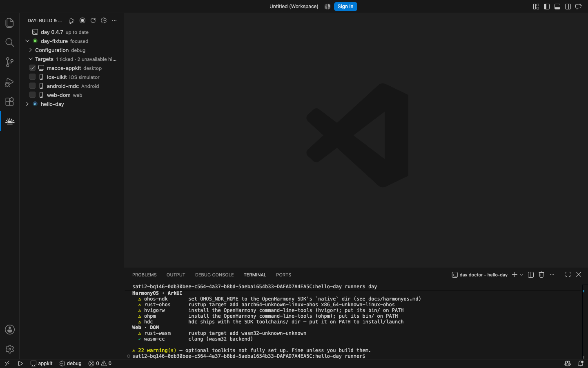Click the status bar run play icon
This screenshot has width=588, height=368.
coord(20,364)
